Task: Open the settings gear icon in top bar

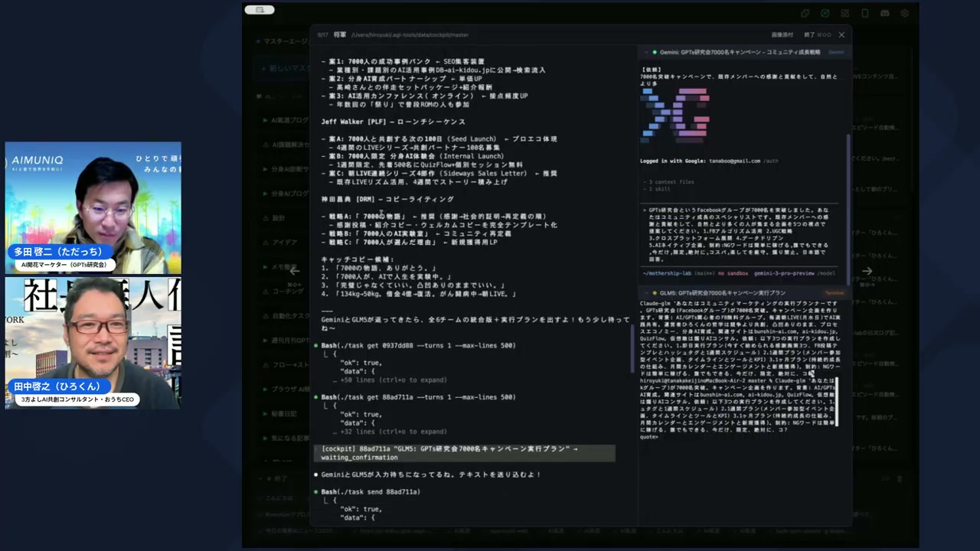Action: tap(905, 13)
